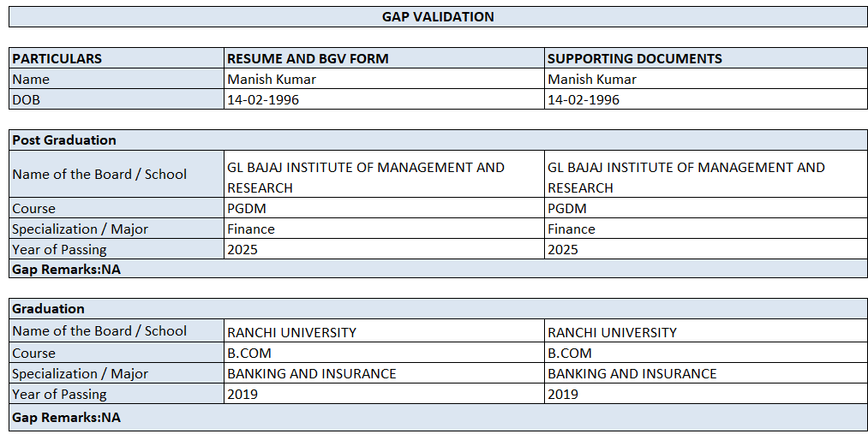Click RANCHI UNIVERSITY in Resume and BGV column
This screenshot has width=868, height=434.
coord(291,332)
